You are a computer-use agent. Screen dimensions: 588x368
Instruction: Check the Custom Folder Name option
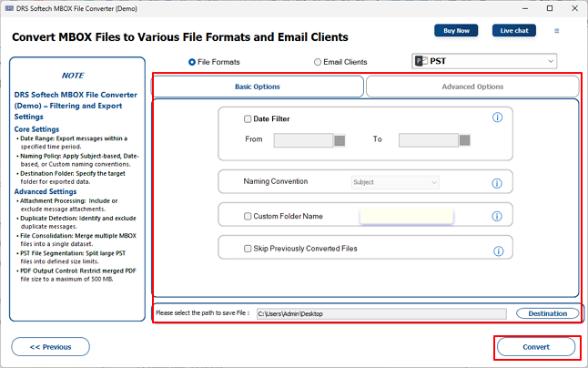(248, 216)
